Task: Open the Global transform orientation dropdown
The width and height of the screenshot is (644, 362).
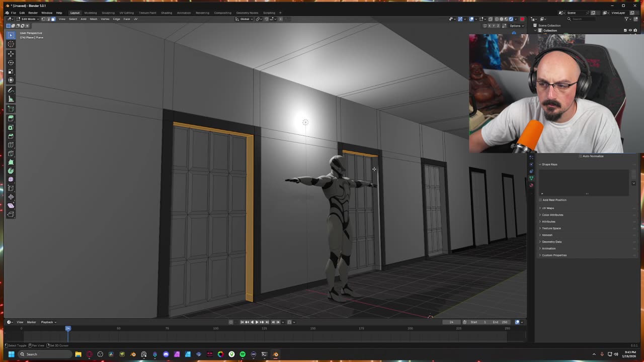Action: [245, 19]
